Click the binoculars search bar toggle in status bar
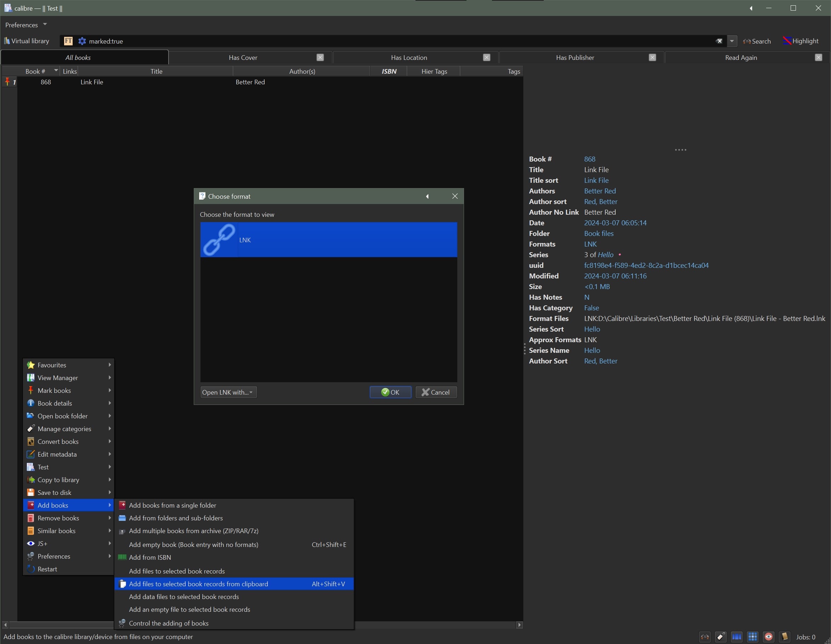Viewport: 831px width, 644px height. (x=705, y=637)
